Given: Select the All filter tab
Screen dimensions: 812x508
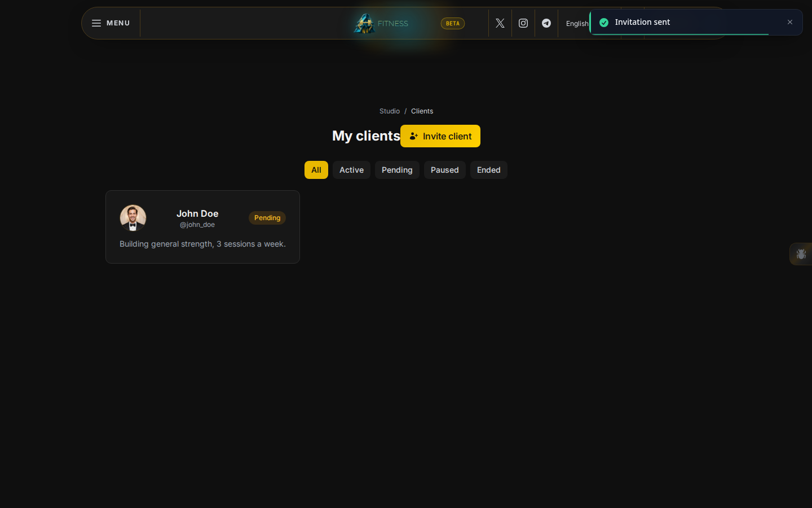Looking at the screenshot, I should pos(316,170).
